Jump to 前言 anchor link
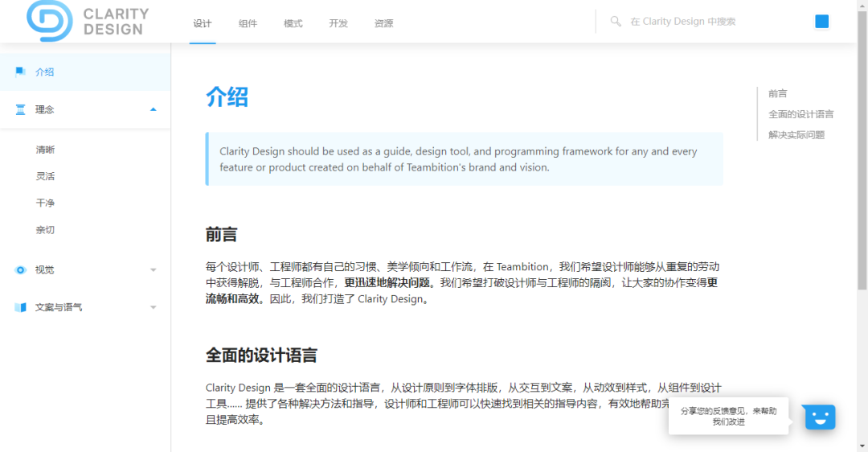Viewport: 868px width, 452px height. coord(777,93)
